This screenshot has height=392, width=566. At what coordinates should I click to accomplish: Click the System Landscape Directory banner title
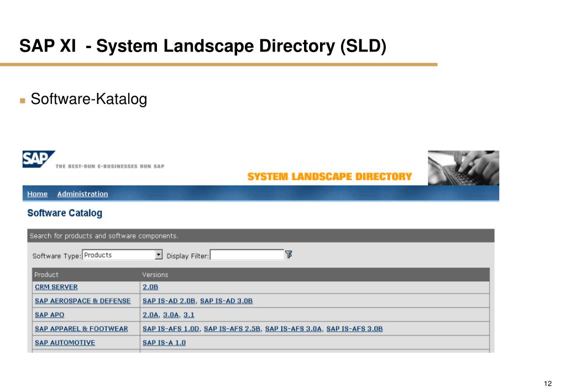pyautogui.click(x=329, y=176)
